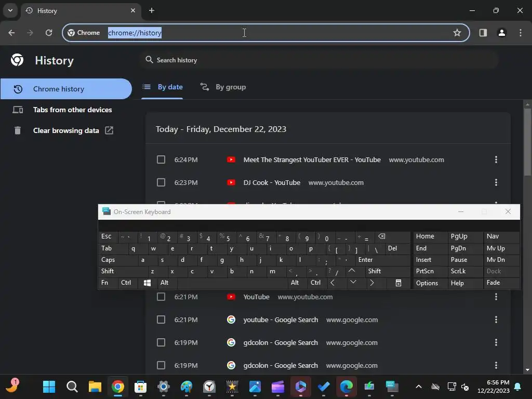Check the first 6:19 PM gdcolon entry
Viewport: 532px width, 399px height.
161,343
